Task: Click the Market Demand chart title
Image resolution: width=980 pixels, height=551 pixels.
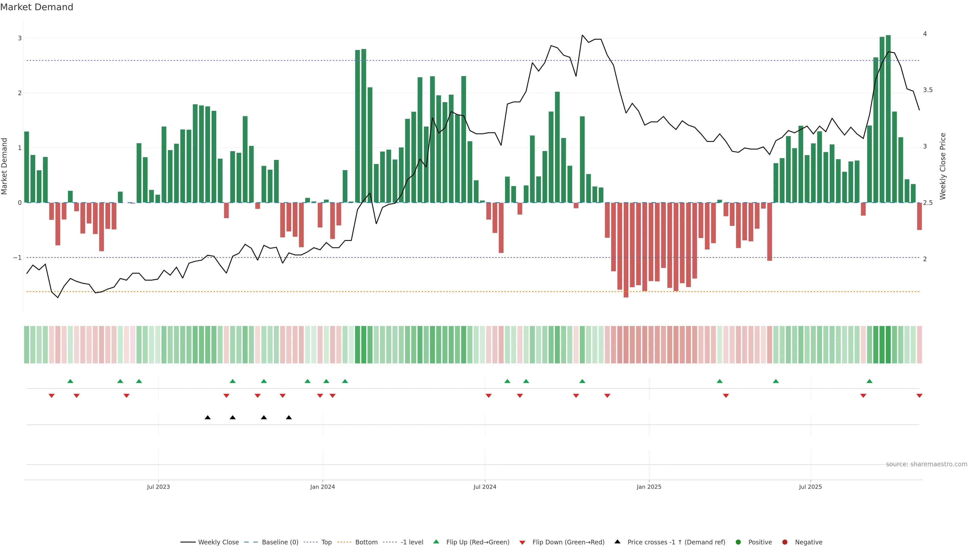Action: [x=36, y=7]
